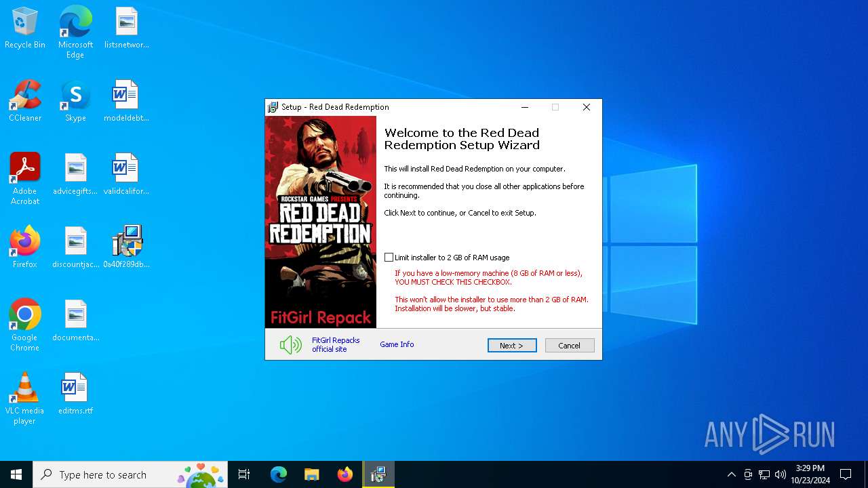Minimize the setup wizard window
Image resolution: width=868 pixels, height=488 pixels.
[525, 107]
